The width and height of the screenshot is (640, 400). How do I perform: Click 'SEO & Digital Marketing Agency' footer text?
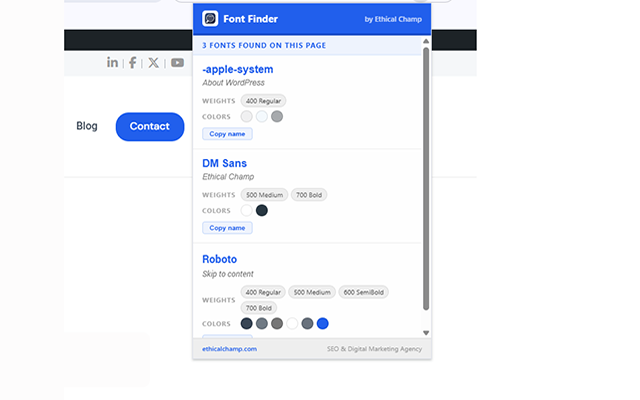[x=374, y=349]
